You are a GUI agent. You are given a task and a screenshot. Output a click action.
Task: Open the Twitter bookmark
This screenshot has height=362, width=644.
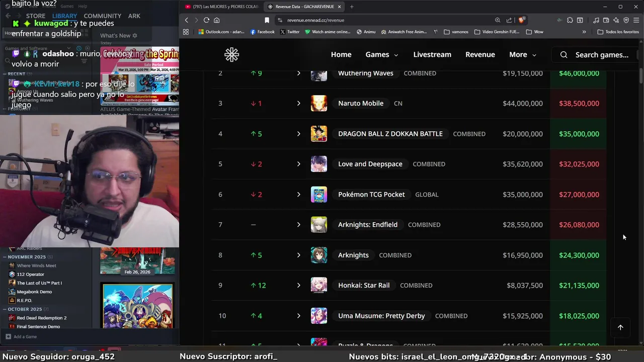pos(289,32)
